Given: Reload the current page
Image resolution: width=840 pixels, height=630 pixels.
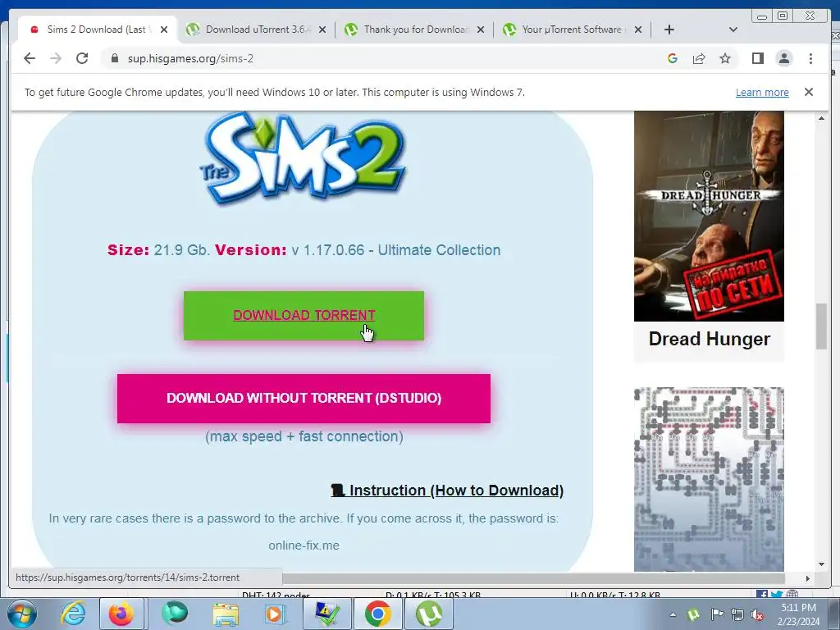Looking at the screenshot, I should (82, 58).
